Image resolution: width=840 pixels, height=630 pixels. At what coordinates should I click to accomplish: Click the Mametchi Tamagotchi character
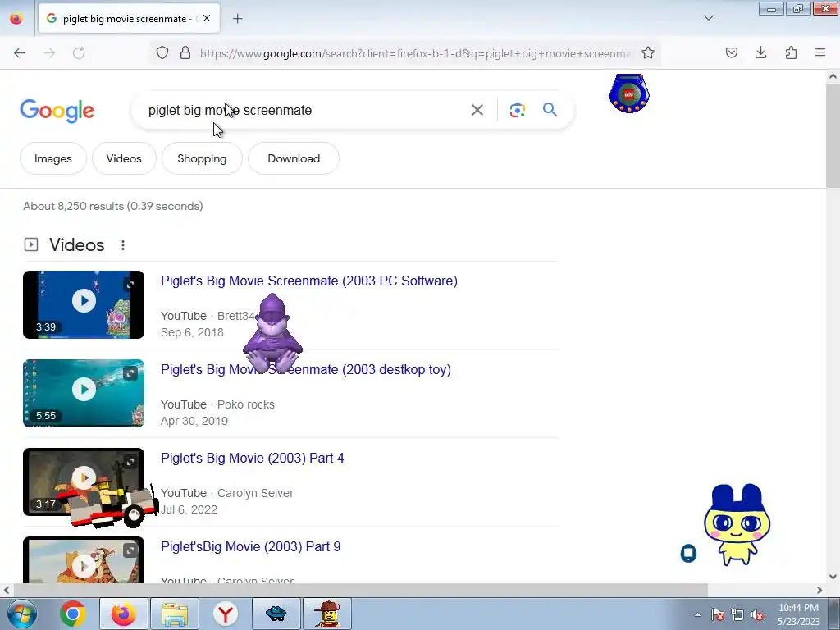coord(737,524)
